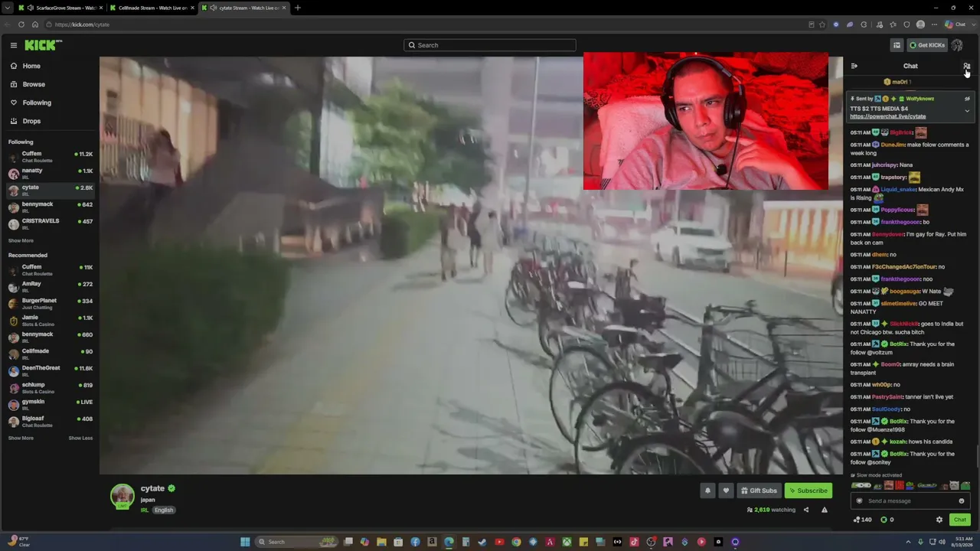
Task: Click the Send a message field
Action: tap(910, 501)
